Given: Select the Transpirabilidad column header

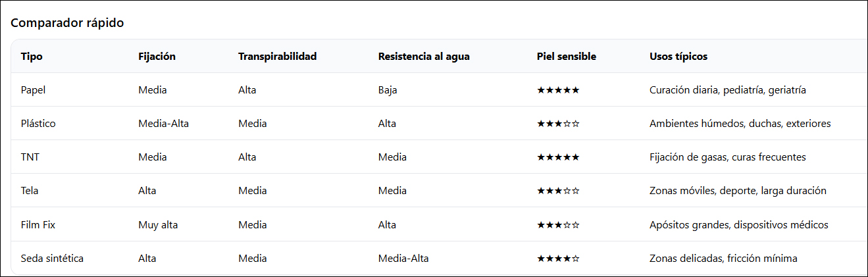Looking at the screenshot, I should (277, 57).
